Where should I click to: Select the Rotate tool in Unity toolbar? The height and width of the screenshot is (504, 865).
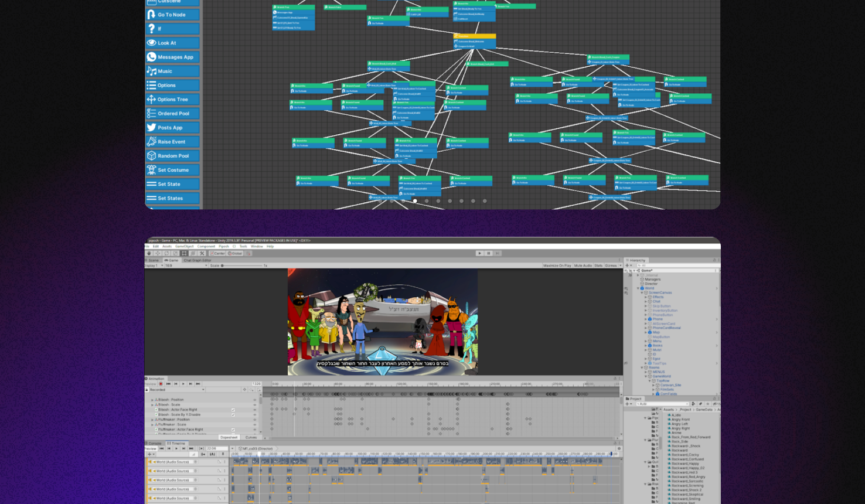(166, 253)
